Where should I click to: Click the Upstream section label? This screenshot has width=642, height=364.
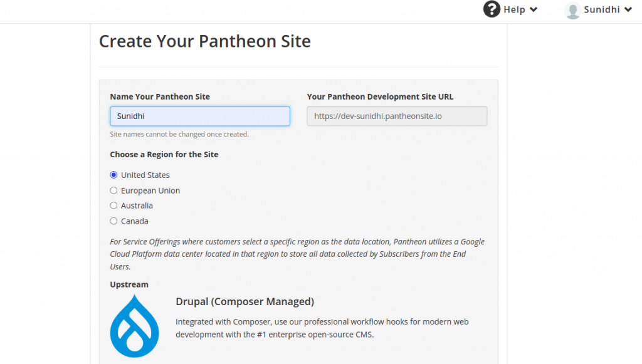tap(129, 284)
